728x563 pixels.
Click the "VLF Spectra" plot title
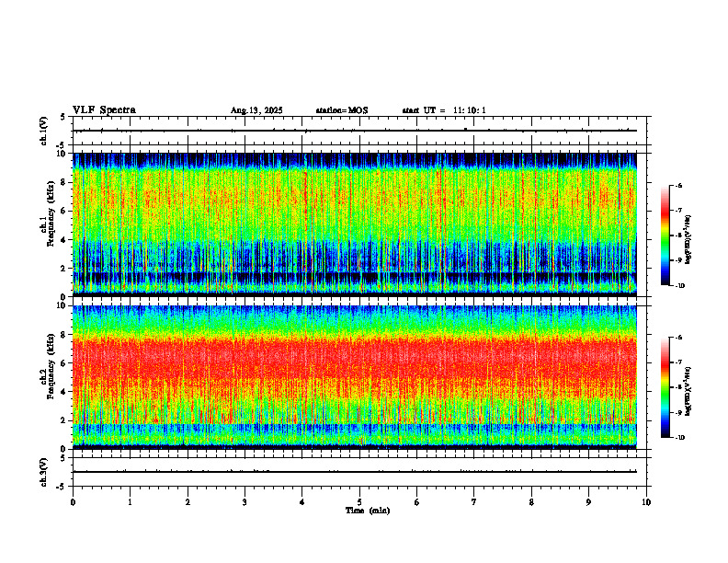[104, 110]
